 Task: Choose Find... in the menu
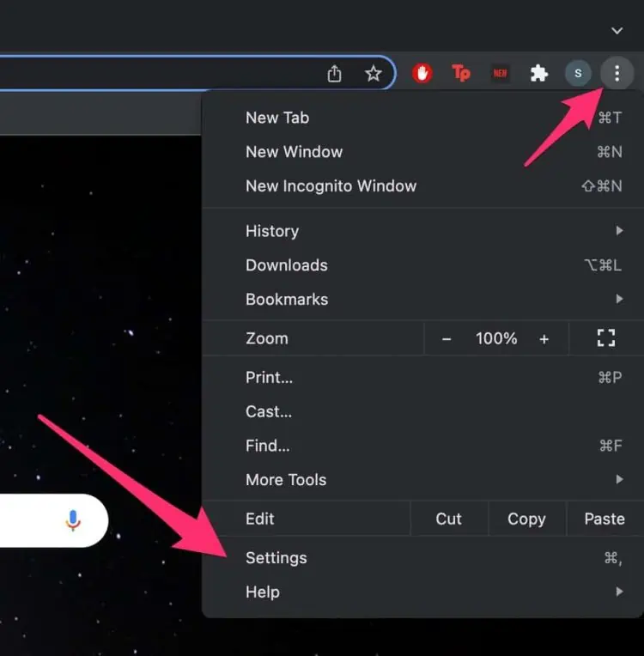(x=422, y=446)
